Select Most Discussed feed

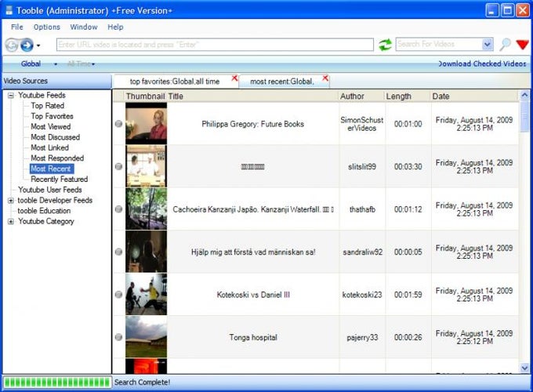tap(55, 137)
